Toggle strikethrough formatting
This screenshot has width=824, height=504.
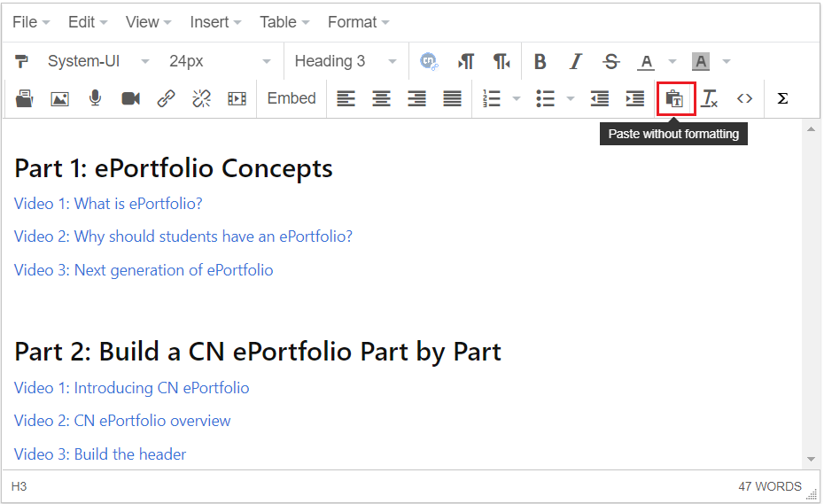point(610,61)
